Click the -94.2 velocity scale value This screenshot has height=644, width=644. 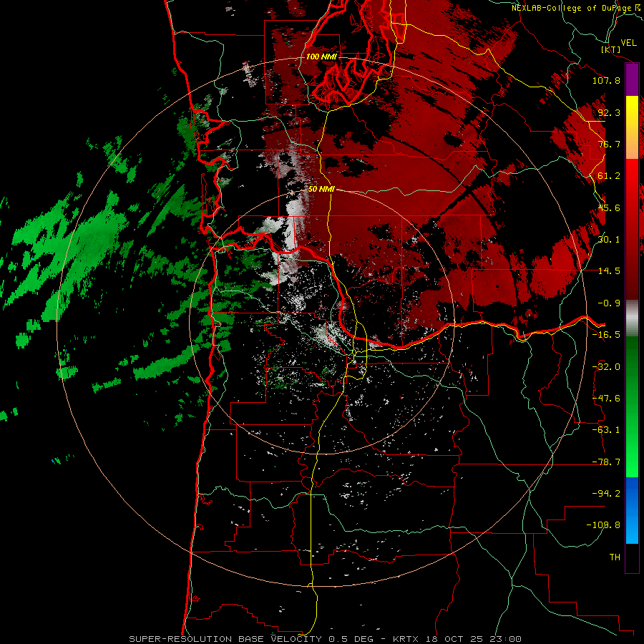pyautogui.click(x=606, y=494)
